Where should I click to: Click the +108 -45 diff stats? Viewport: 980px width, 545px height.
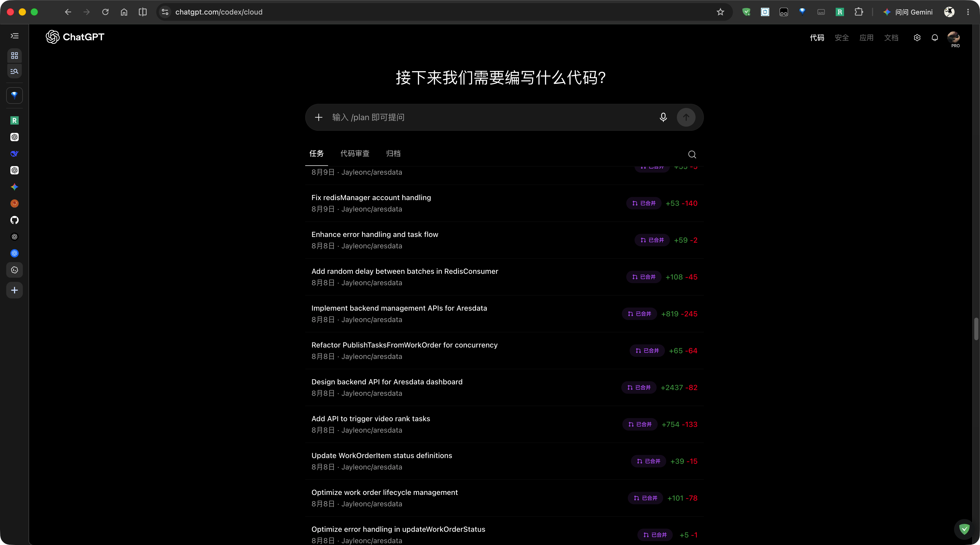click(x=681, y=277)
